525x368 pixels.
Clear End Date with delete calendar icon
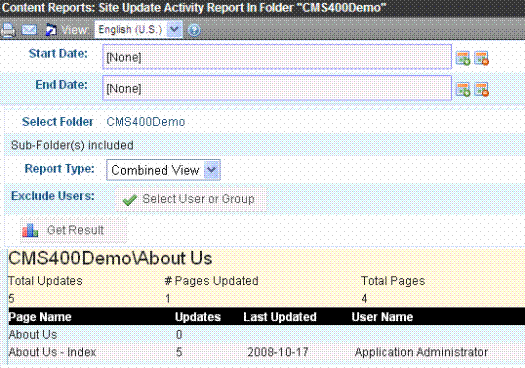481,89
